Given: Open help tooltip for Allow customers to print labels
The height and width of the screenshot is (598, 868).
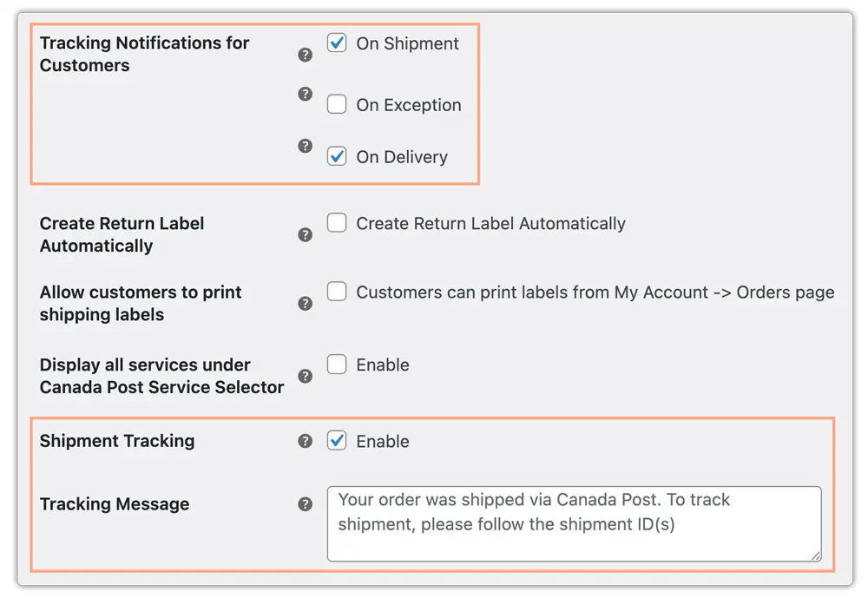Looking at the screenshot, I should click(305, 304).
